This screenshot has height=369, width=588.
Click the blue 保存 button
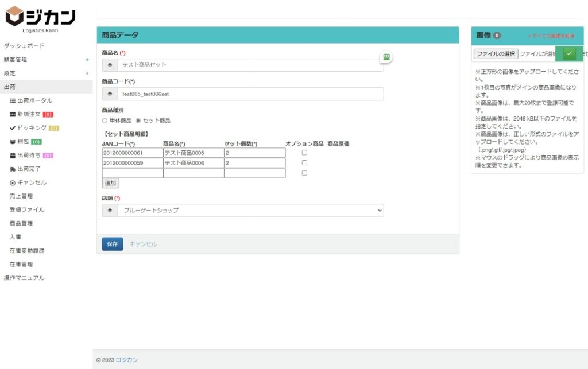tap(113, 244)
